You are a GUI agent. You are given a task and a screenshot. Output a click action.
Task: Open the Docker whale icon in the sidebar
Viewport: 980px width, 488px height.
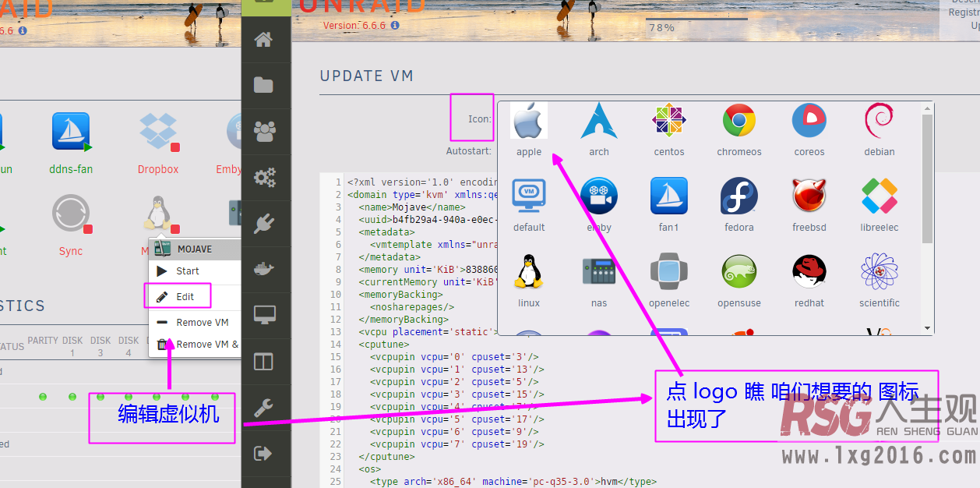265,270
